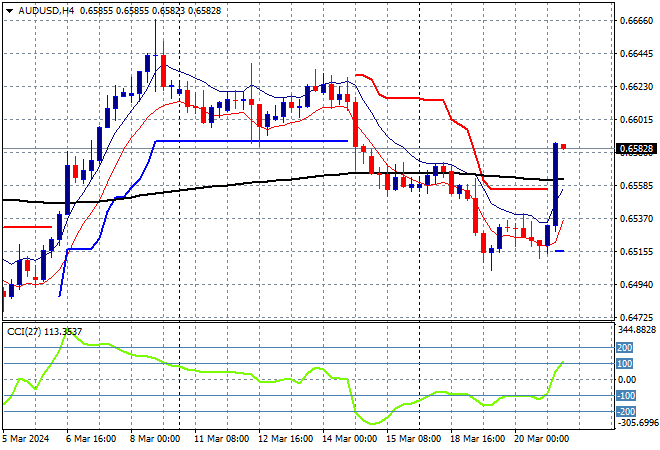Screen dimensions: 660x450
Task: Select the 5 Mar 2024 date label
Action: coord(28,439)
